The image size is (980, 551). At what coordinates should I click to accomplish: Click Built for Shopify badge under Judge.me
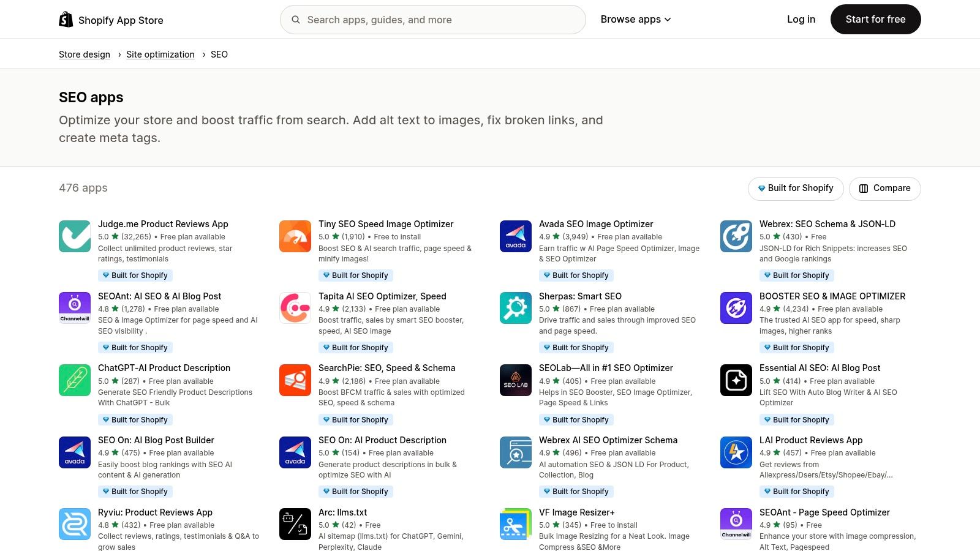coord(135,275)
